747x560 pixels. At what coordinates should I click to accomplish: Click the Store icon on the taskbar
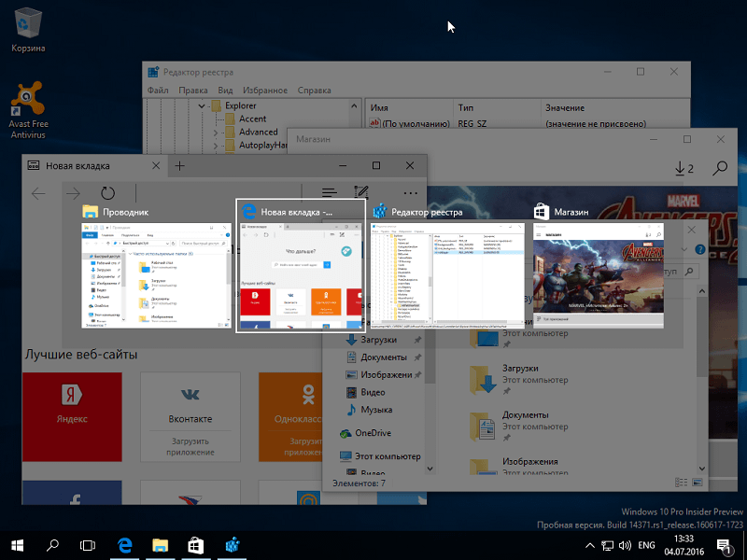pyautogui.click(x=196, y=546)
